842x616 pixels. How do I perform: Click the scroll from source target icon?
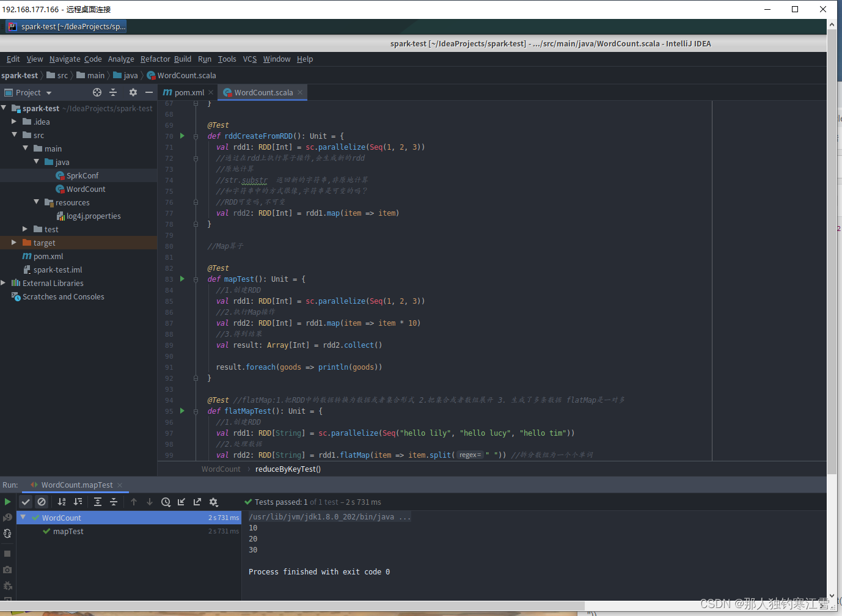coord(97,92)
